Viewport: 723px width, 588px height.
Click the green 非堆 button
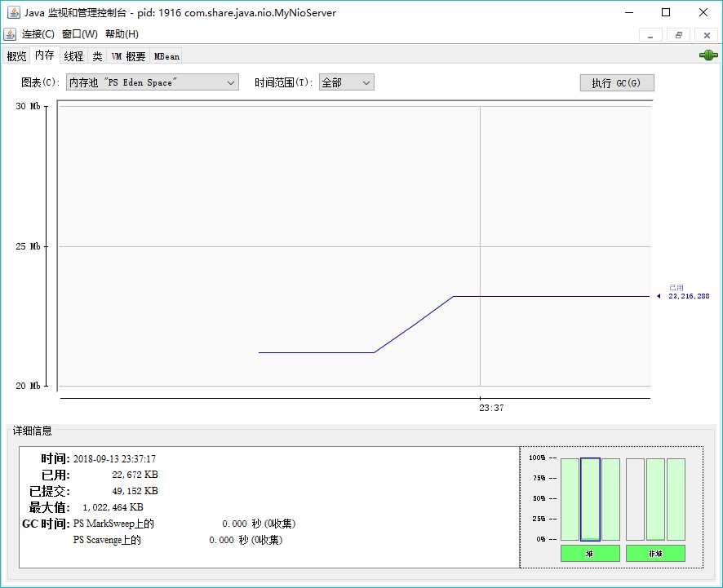click(x=655, y=554)
